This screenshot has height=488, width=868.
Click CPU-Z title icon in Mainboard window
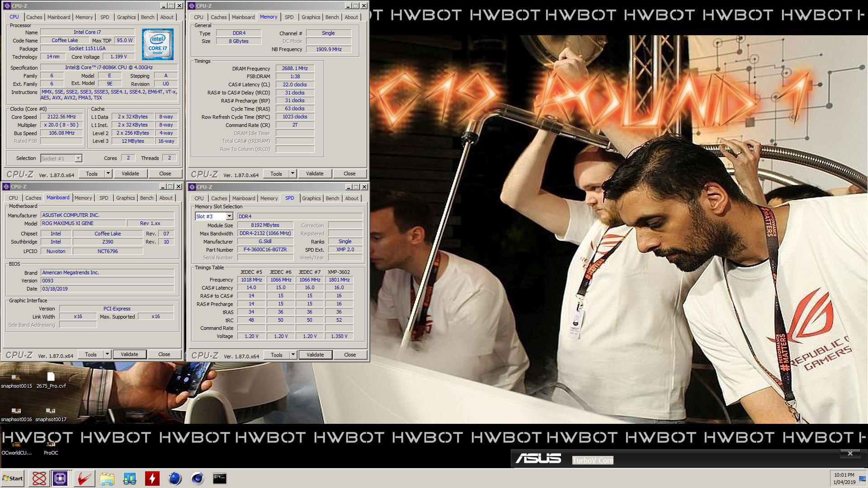pos(6,187)
